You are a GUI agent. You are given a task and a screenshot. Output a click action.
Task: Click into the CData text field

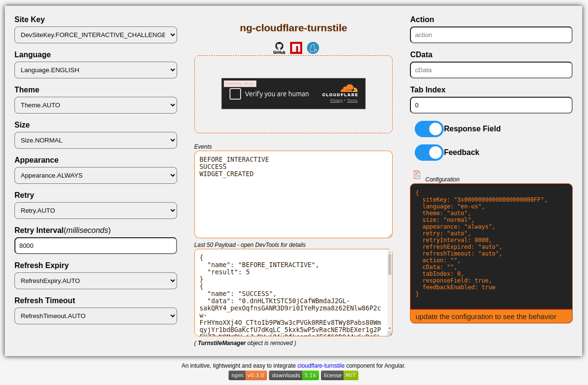[491, 70]
